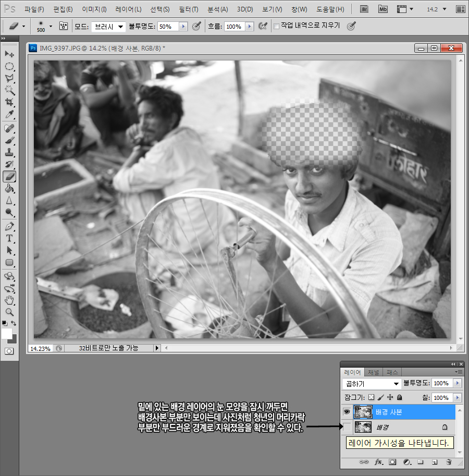Open the 편집(E) menu

pyautogui.click(x=63, y=9)
